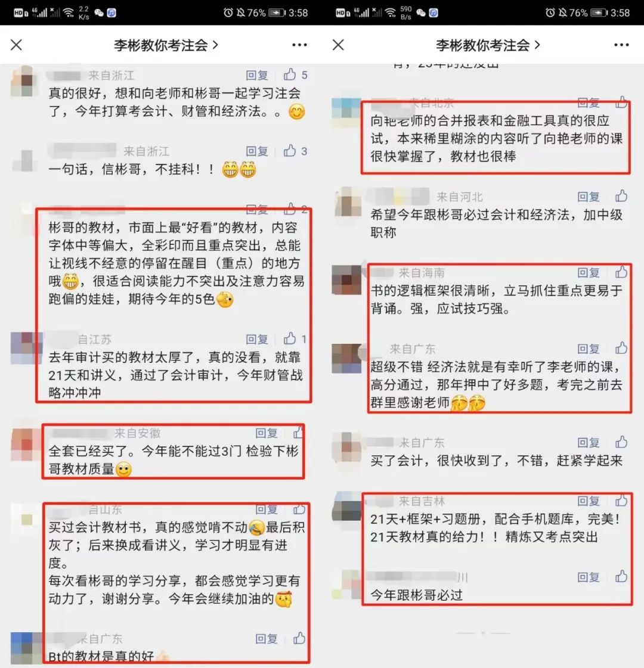Open the left panel three-dot menu
Viewport: 644px width, 668px height.
[x=299, y=45]
